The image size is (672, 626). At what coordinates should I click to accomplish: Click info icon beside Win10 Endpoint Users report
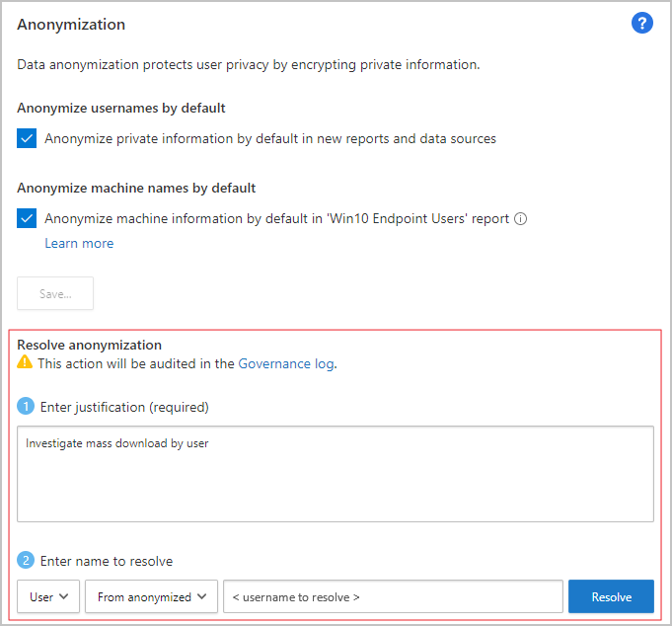(x=521, y=219)
